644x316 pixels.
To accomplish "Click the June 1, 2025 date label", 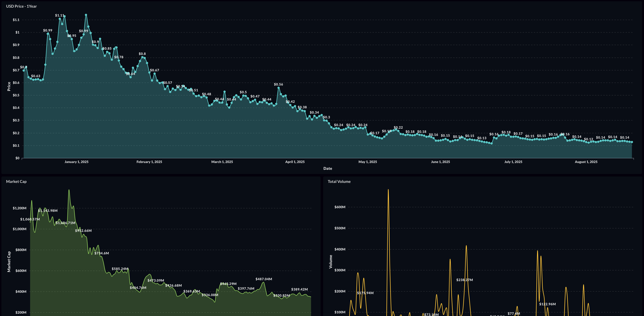I will (x=440, y=162).
